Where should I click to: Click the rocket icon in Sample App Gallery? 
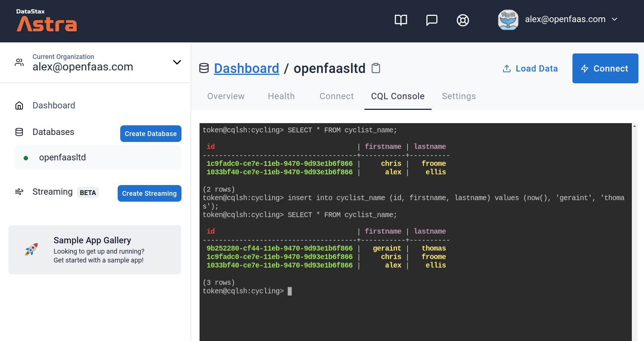(31, 250)
